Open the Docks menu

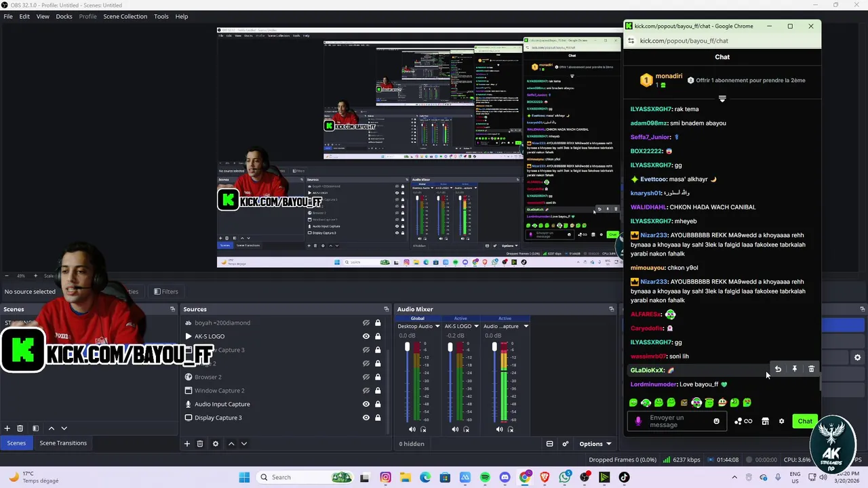point(64,16)
